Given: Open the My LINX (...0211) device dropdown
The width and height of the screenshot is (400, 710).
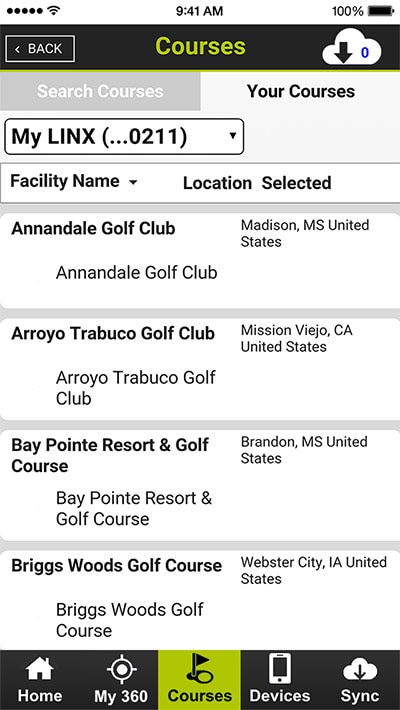Looking at the screenshot, I should [x=124, y=136].
